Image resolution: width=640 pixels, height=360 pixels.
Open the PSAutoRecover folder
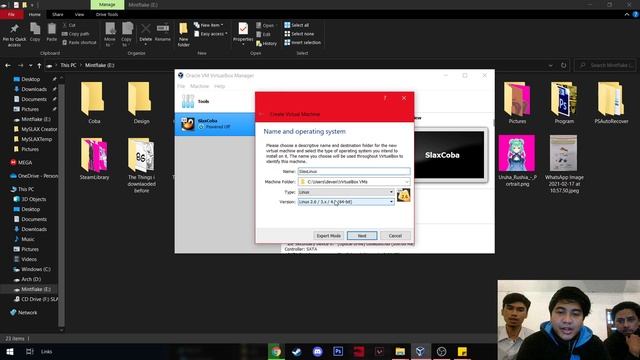click(x=611, y=103)
